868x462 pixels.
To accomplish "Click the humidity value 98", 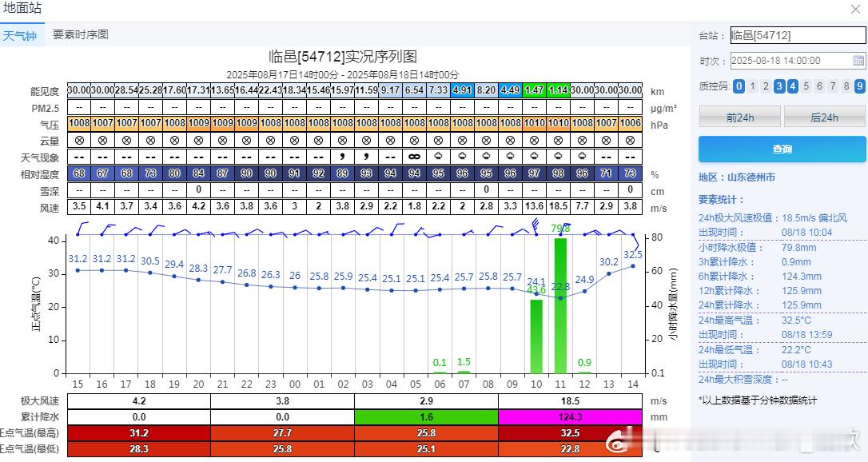I will [558, 173].
